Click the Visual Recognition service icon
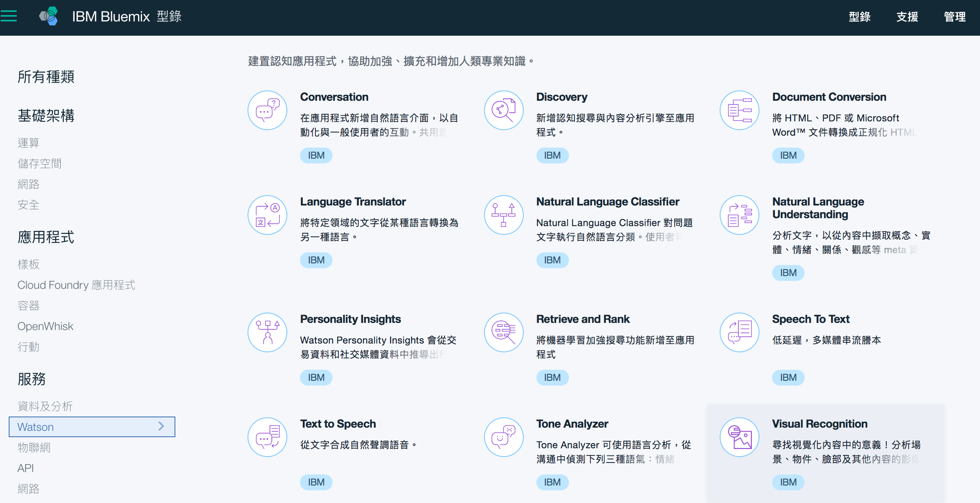Screen dimensions: 980x503 point(740,437)
